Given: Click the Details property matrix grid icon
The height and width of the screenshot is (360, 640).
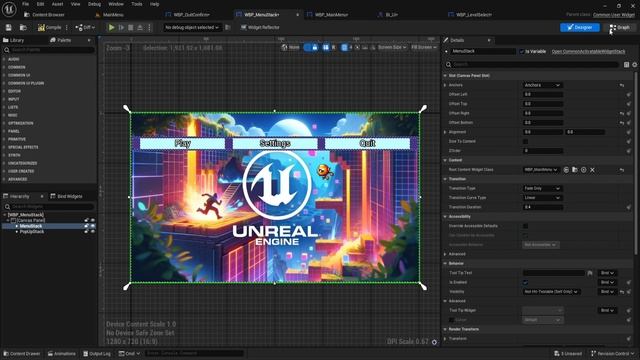Looking at the screenshot, I should coord(627,64).
